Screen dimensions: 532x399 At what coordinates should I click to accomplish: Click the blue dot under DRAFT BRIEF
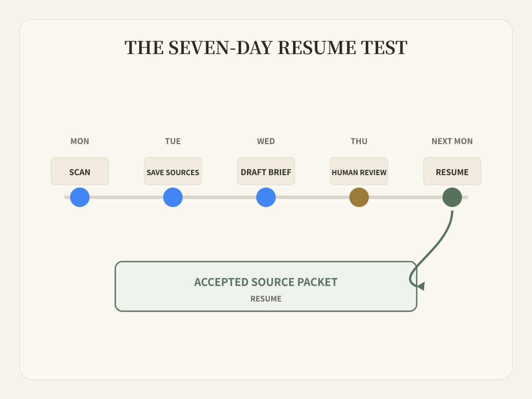(x=266, y=197)
